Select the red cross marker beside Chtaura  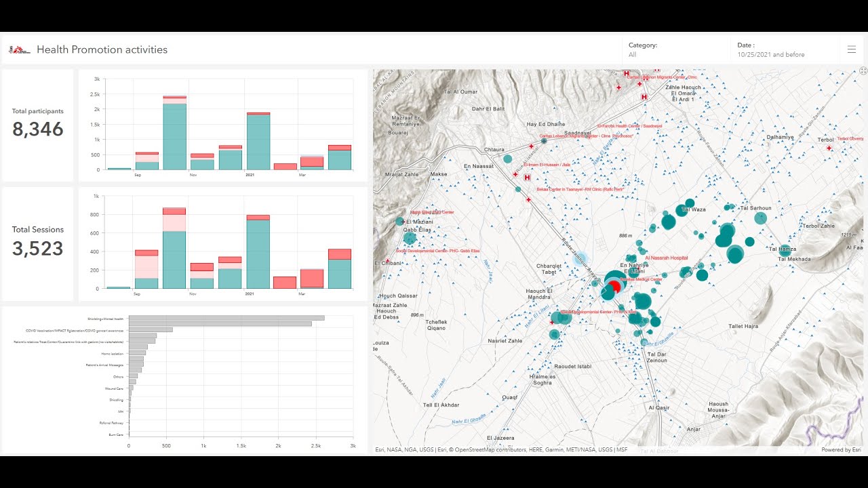tap(532, 146)
